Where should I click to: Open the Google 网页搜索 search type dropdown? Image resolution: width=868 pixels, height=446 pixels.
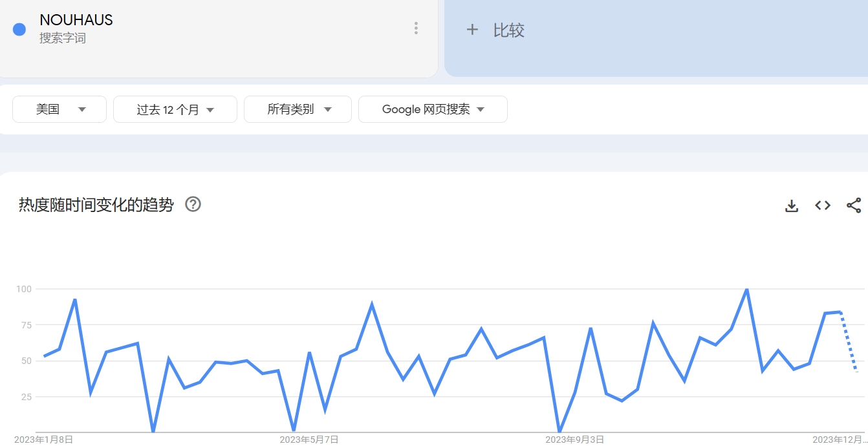tap(433, 109)
